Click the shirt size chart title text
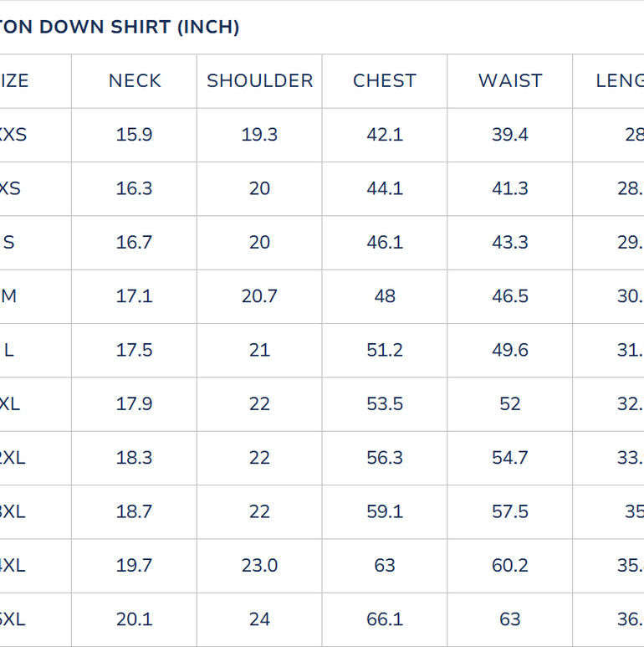The height and width of the screenshot is (647, 644). pos(120,27)
